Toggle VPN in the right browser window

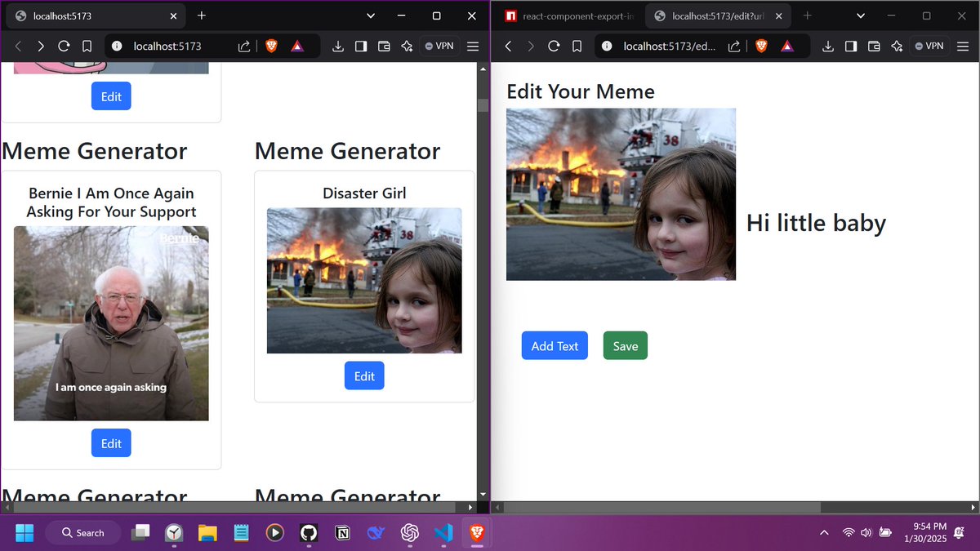coord(929,47)
